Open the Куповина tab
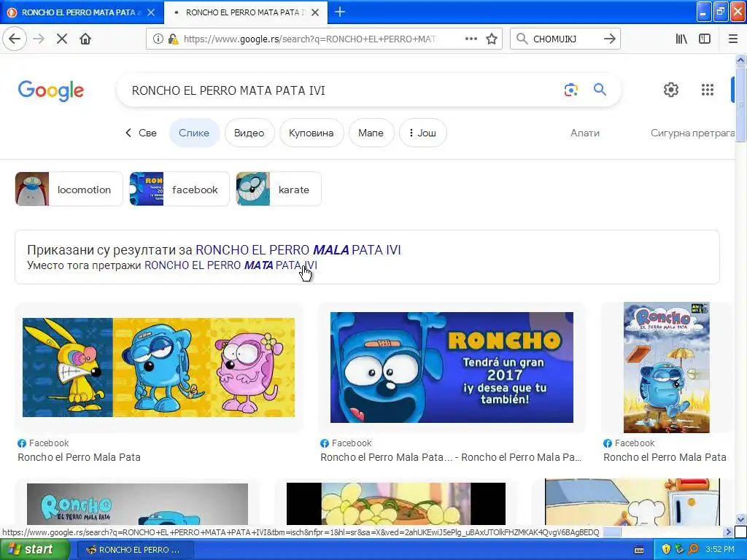Image resolution: width=747 pixels, height=560 pixels. coord(311,133)
